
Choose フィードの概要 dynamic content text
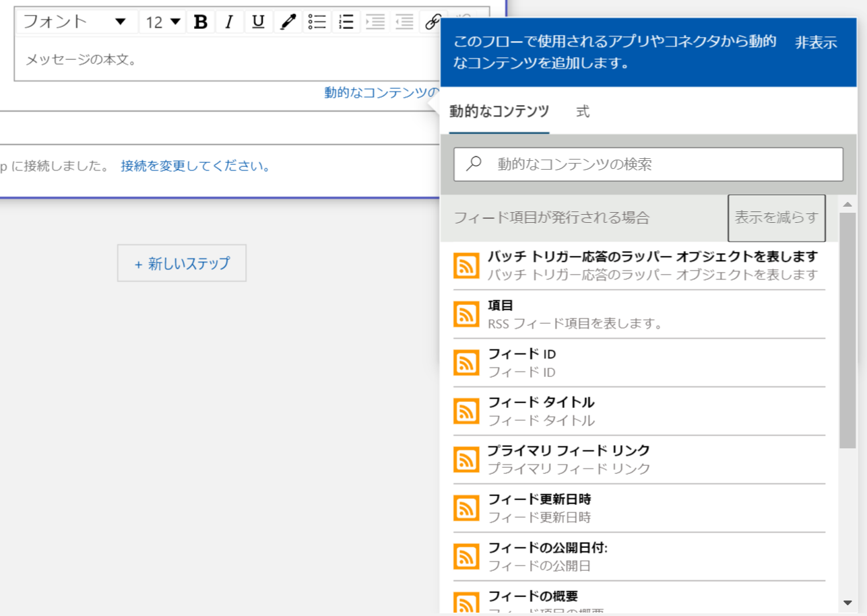tap(533, 596)
